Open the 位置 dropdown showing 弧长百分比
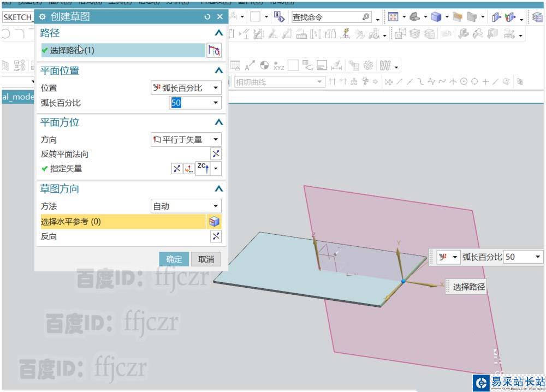Image resolution: width=546 pixels, height=392 pixels. pyautogui.click(x=186, y=88)
